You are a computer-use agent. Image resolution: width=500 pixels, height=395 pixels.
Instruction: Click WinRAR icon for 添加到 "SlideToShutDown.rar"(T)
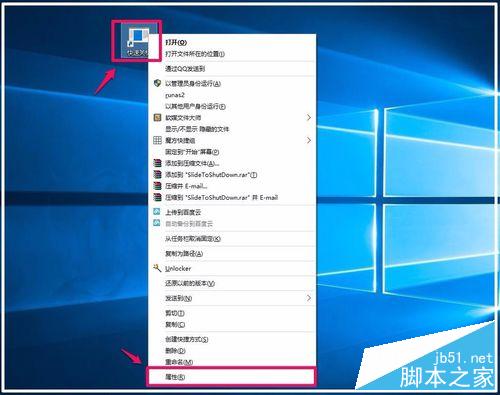tap(157, 174)
